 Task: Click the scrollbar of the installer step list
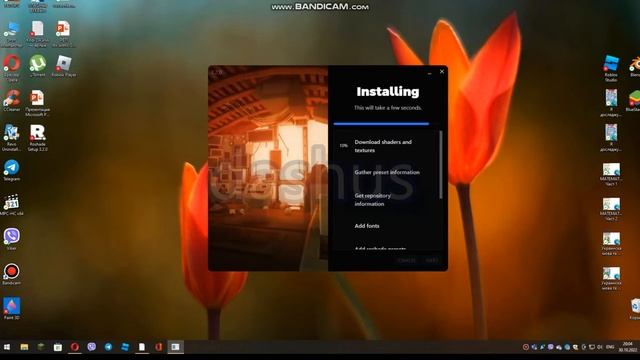(x=441, y=164)
